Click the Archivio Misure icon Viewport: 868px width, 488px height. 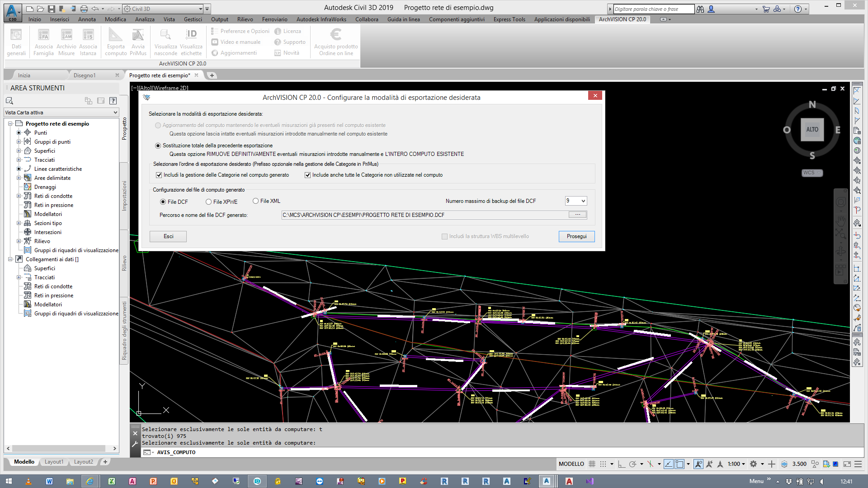tap(66, 35)
